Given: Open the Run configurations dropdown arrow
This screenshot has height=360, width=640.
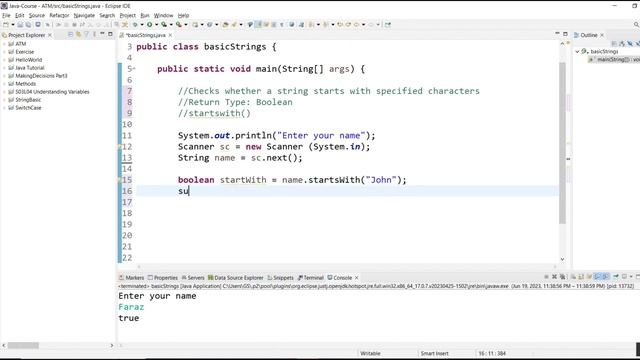Looking at the screenshot, I should pyautogui.click(x=156, y=24).
